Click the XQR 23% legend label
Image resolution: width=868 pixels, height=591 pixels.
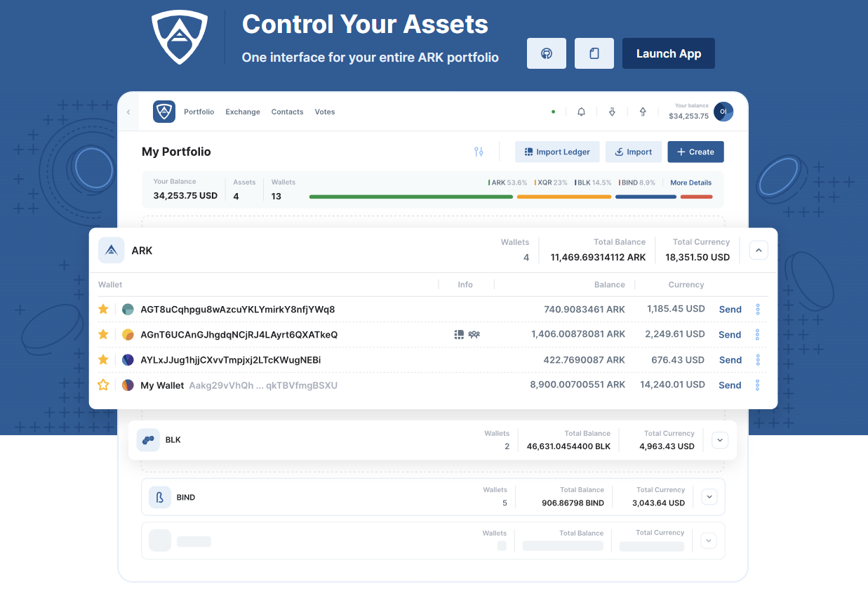[x=551, y=182]
